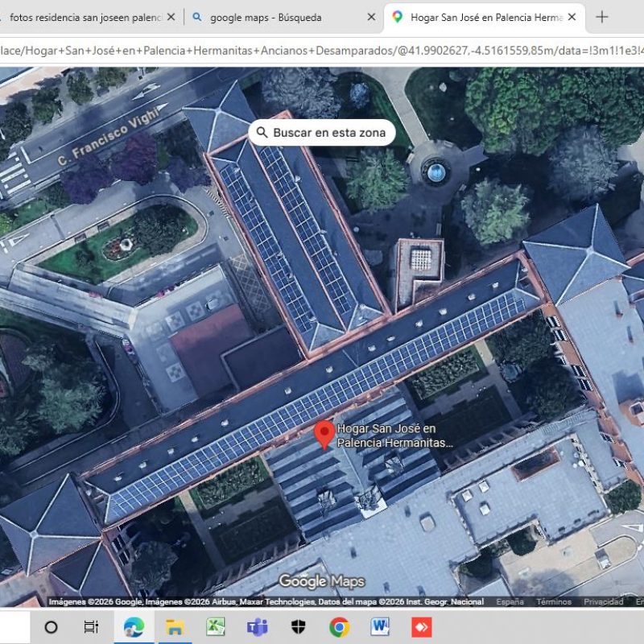644x644 pixels.
Task: Close the 'google maps - Búsqueda' tab
Action: click(x=371, y=17)
